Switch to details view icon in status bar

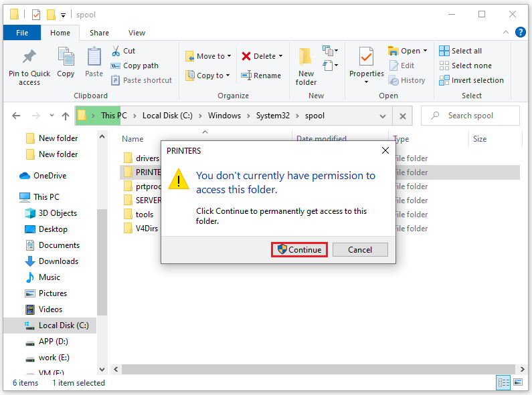pos(503,383)
